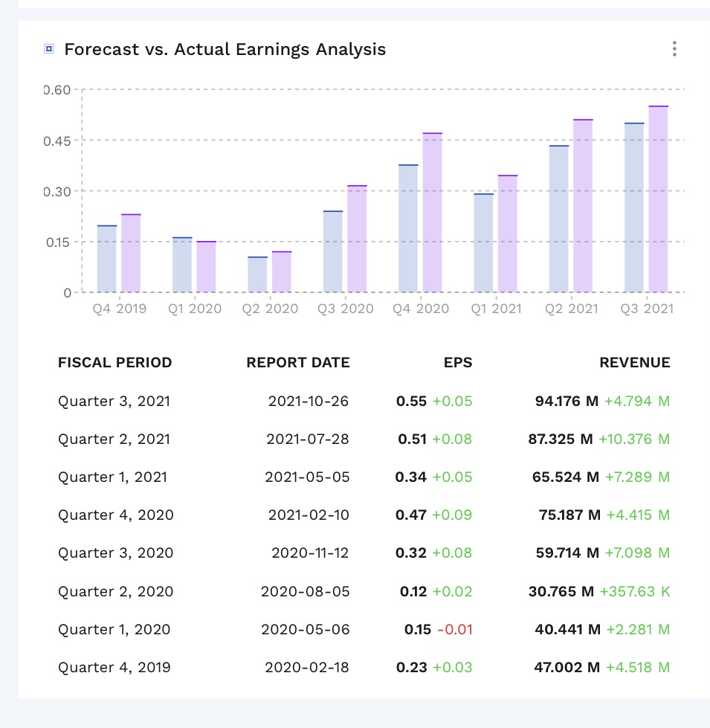The height and width of the screenshot is (728, 710).
Task: Click the Forecast vs. Actual Earnings Analysis title
Action: (225, 50)
